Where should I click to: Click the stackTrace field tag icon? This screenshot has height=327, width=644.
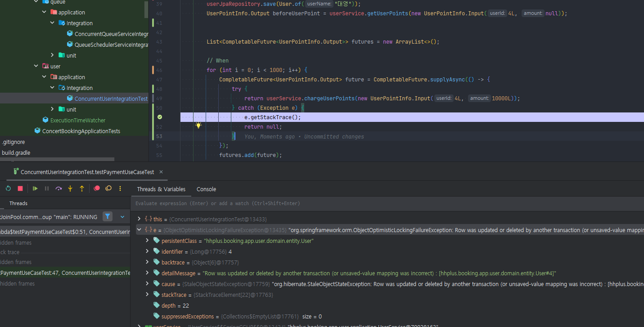pos(156,295)
